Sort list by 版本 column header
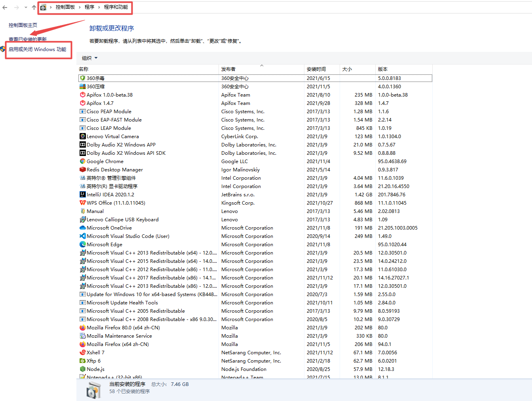The width and height of the screenshot is (532, 401). (404, 69)
